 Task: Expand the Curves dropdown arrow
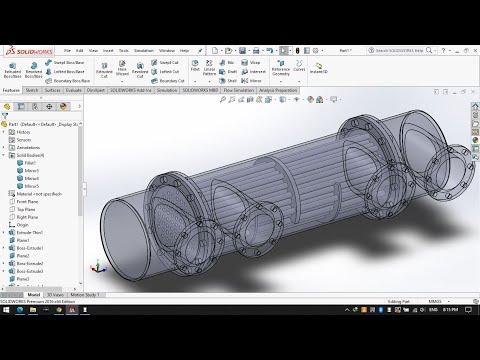(299, 81)
